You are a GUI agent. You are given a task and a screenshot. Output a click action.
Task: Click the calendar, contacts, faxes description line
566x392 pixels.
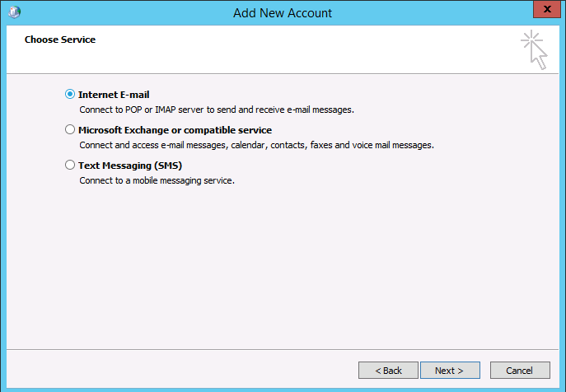point(257,145)
